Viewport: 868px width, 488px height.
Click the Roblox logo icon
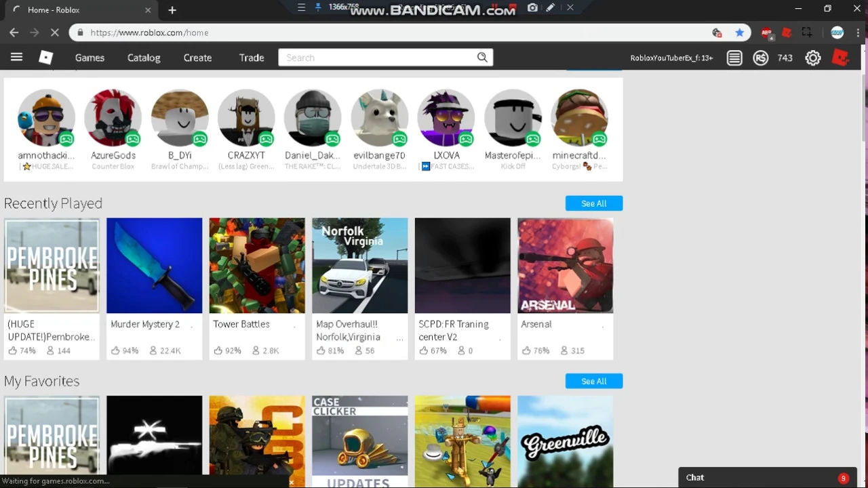(45, 58)
